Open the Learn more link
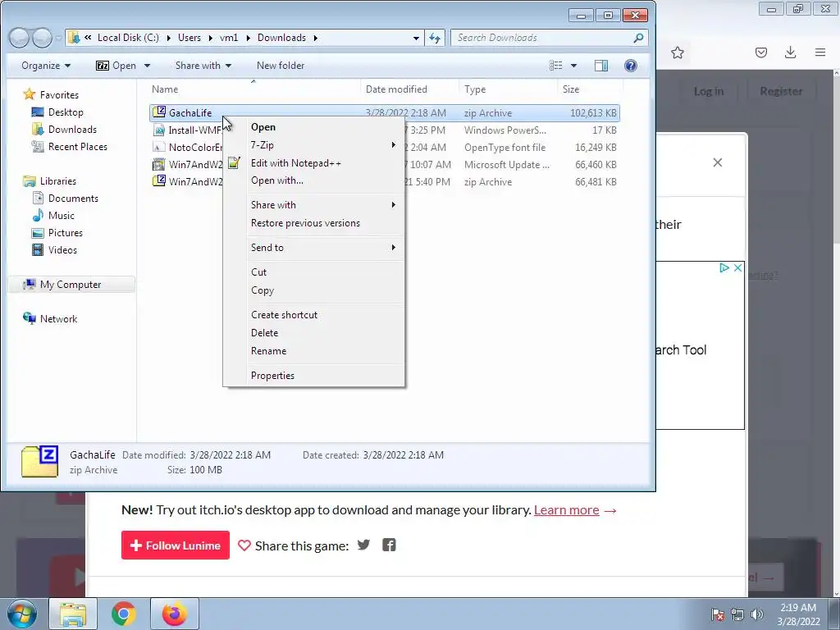 [566, 510]
